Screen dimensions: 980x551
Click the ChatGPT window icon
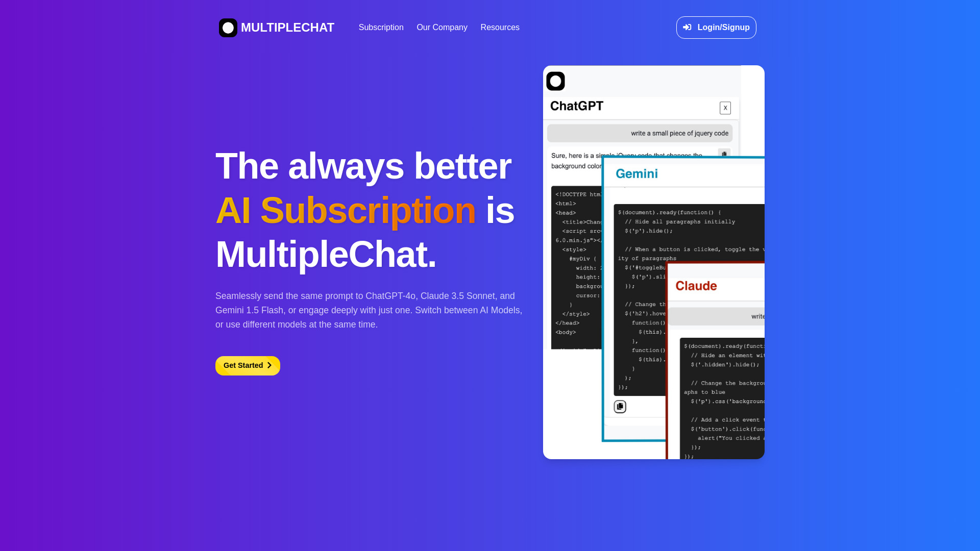tap(555, 81)
